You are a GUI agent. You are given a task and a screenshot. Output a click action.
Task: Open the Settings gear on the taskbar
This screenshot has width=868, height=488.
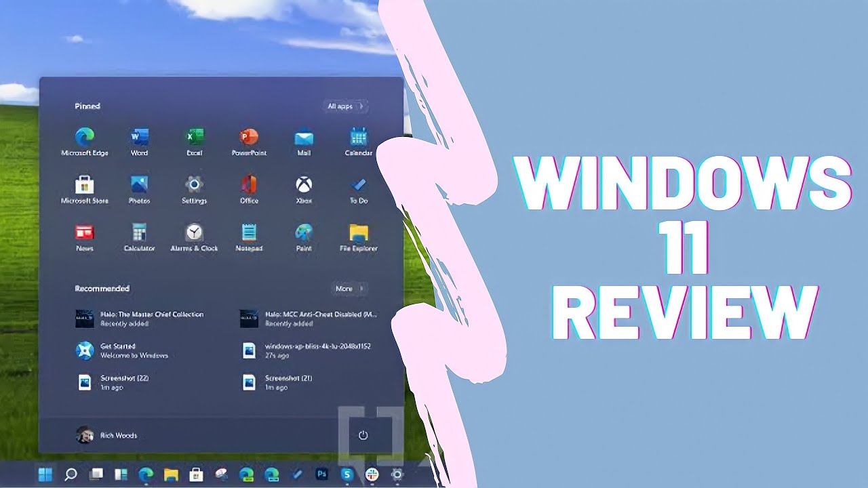(397, 474)
